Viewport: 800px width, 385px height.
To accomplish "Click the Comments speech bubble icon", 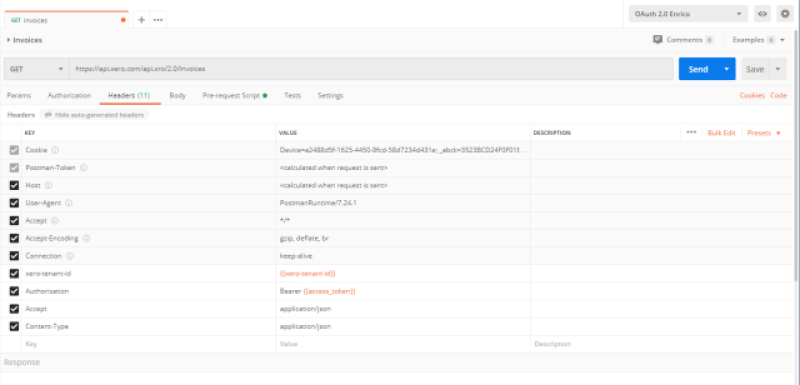I will (x=658, y=39).
